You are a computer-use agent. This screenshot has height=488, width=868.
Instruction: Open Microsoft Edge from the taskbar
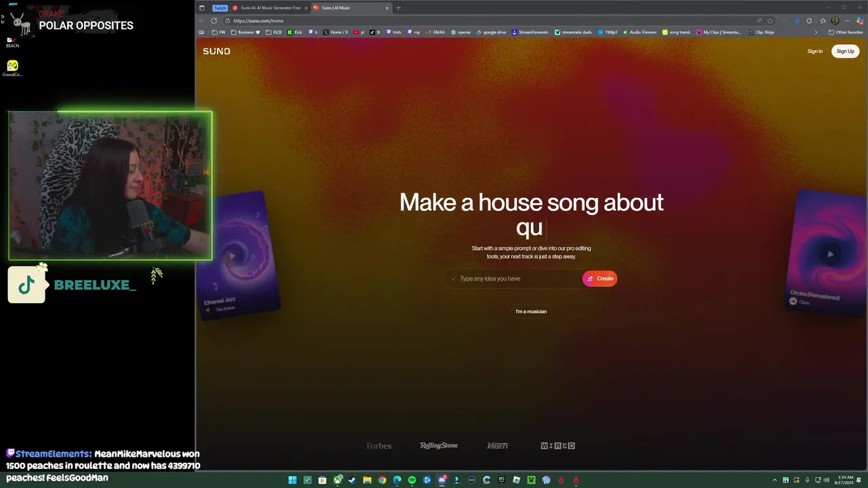point(397,480)
